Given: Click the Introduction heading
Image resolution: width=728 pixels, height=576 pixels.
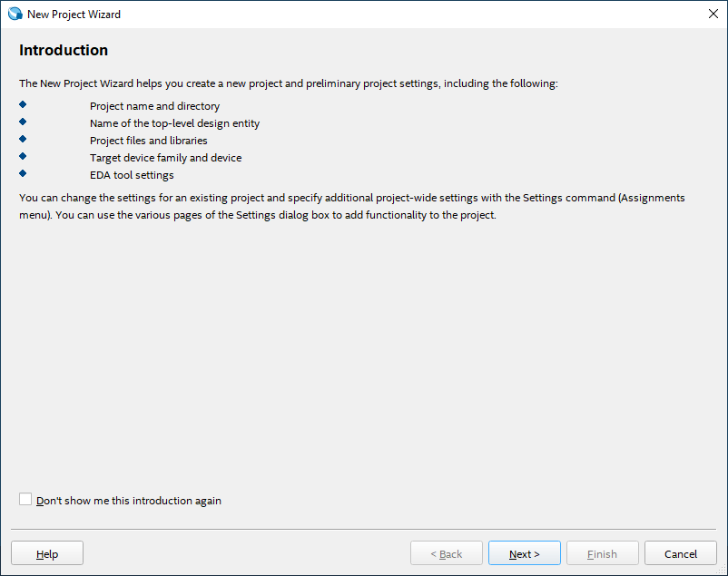Looking at the screenshot, I should (x=64, y=51).
